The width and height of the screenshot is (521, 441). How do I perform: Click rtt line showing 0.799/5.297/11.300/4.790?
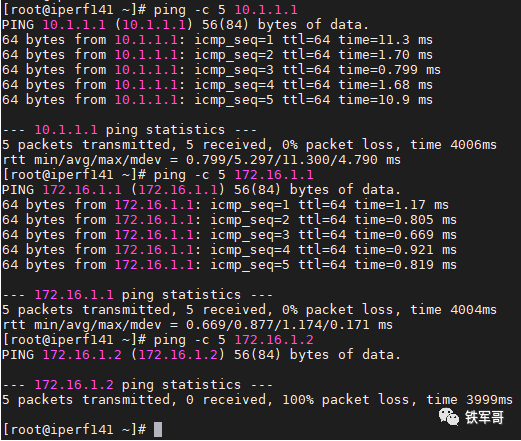pos(201,160)
